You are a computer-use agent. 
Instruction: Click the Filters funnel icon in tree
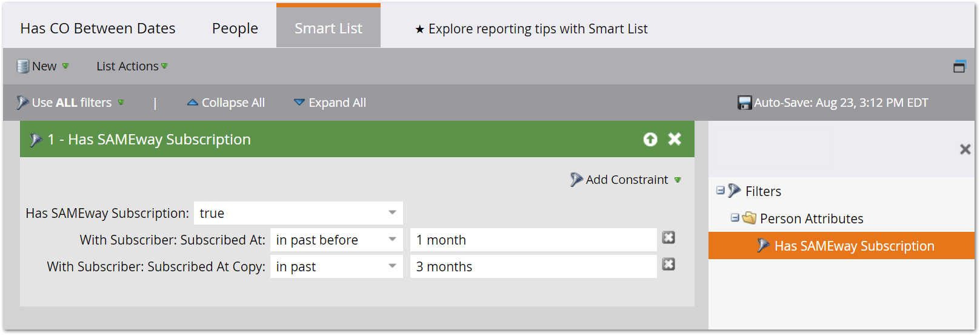(x=735, y=191)
